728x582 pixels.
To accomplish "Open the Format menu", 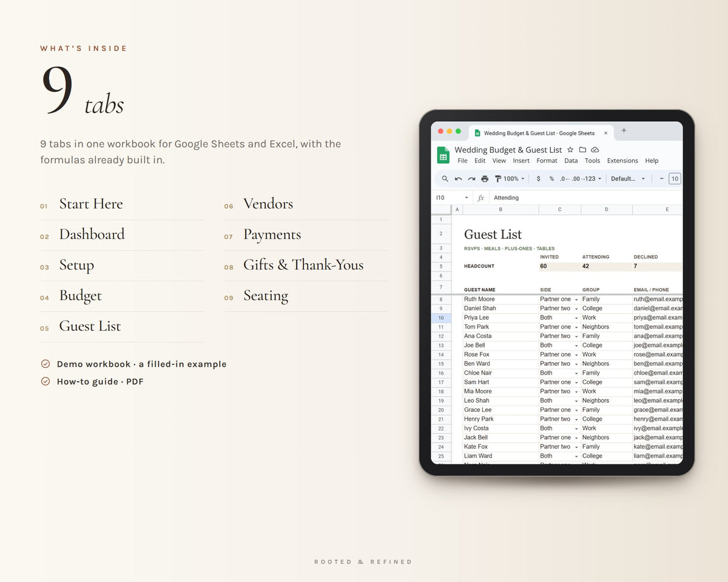I will pyautogui.click(x=547, y=161).
